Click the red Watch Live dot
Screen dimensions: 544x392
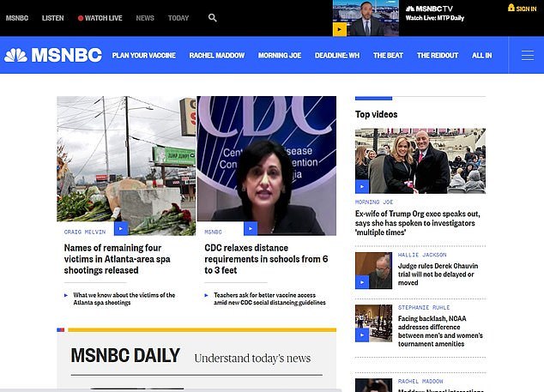[x=81, y=18]
